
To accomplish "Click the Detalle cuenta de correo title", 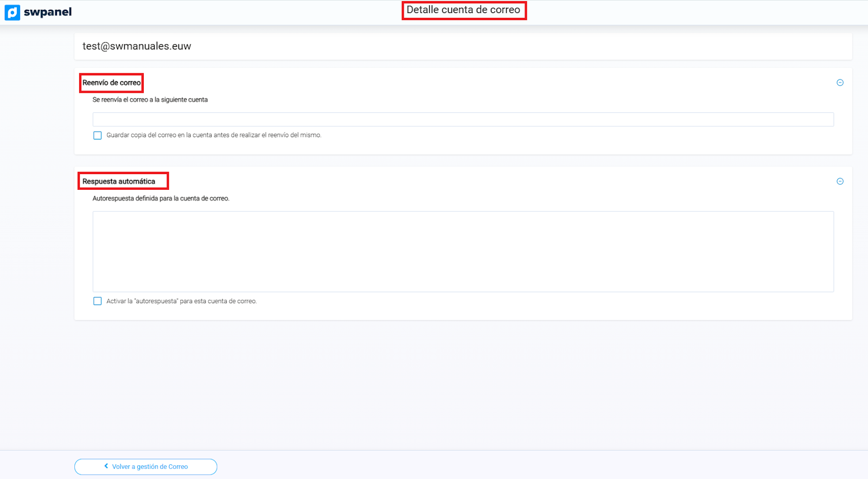I will tap(463, 10).
